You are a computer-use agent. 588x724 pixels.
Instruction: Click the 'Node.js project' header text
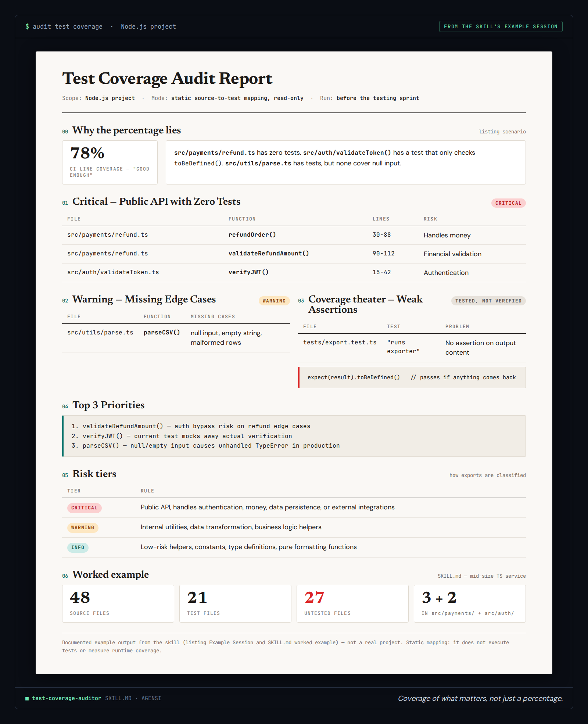[148, 26]
